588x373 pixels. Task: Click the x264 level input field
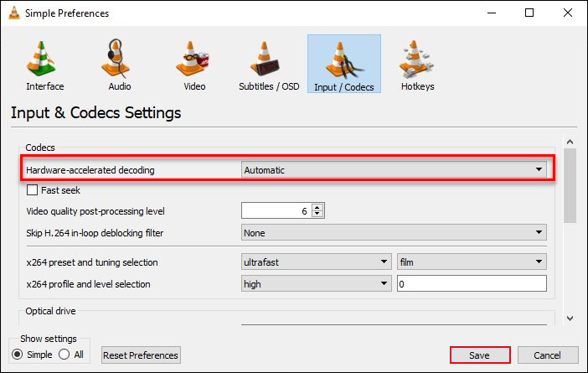(x=472, y=283)
